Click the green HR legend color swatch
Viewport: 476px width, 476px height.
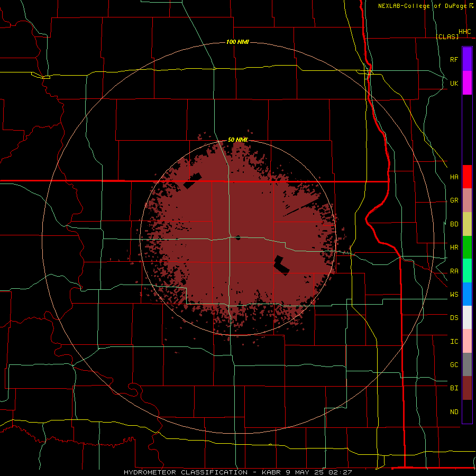coord(467,248)
